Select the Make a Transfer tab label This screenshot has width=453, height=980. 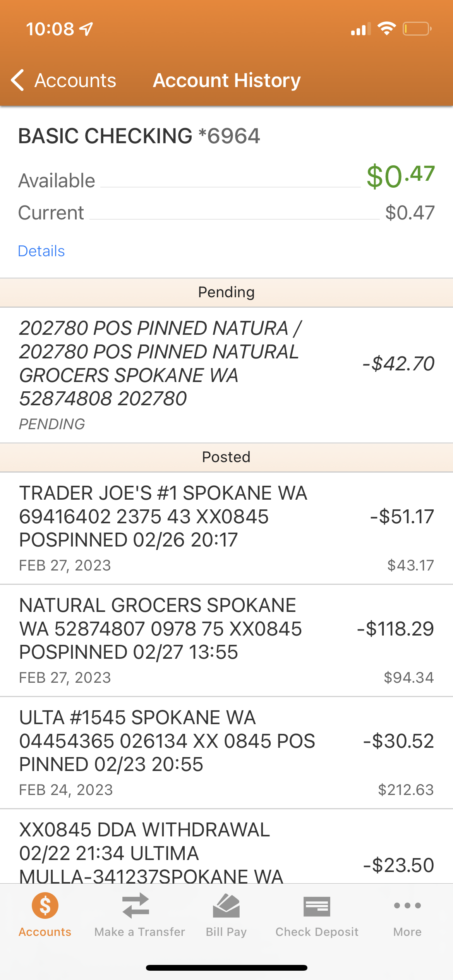(140, 932)
